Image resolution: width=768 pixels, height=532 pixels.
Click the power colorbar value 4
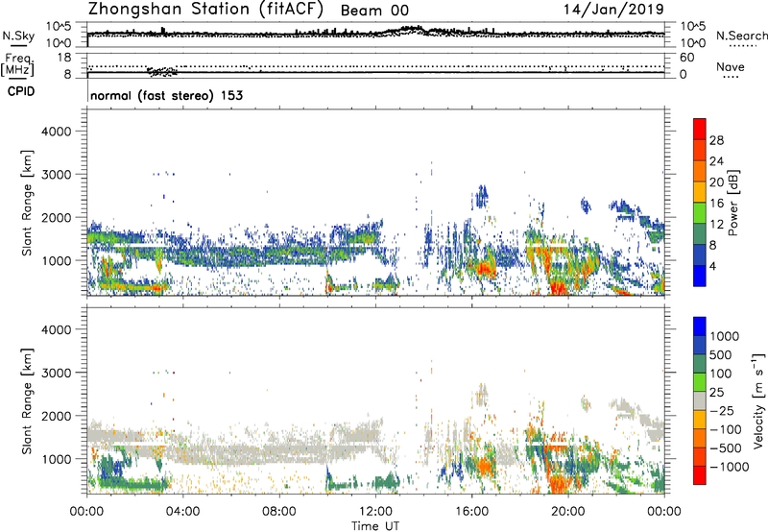(713, 267)
